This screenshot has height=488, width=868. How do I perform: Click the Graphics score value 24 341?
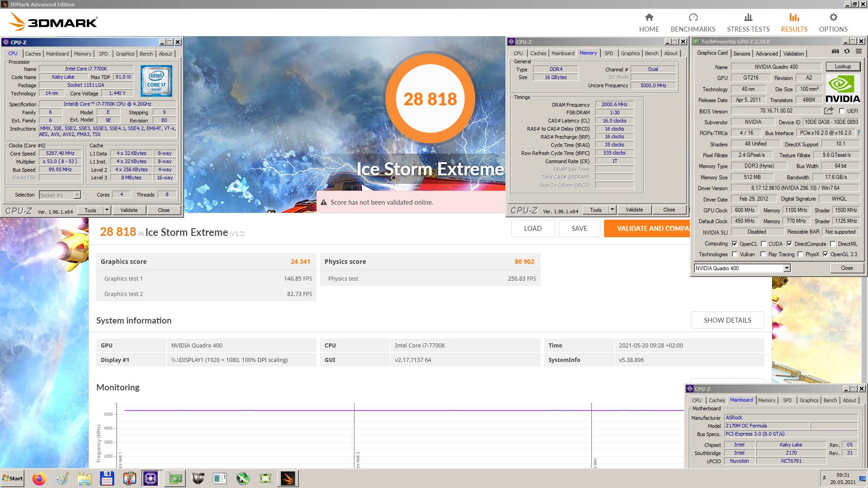pos(300,262)
